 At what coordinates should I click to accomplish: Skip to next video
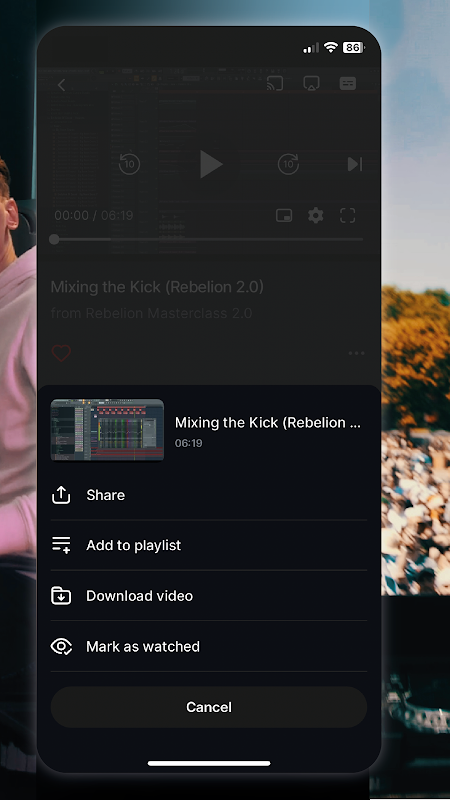click(x=355, y=164)
